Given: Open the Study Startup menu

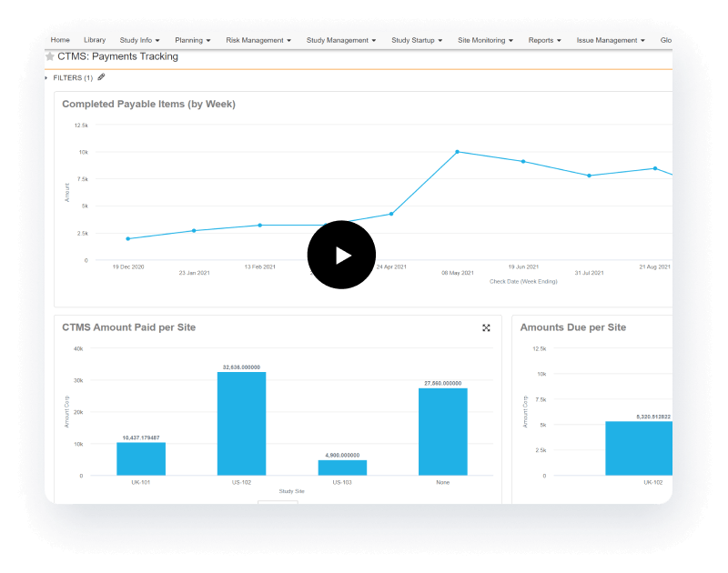Looking at the screenshot, I should [417, 40].
